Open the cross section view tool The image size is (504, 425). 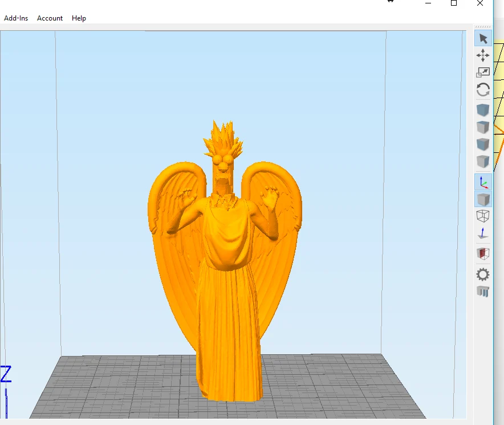[483, 254]
